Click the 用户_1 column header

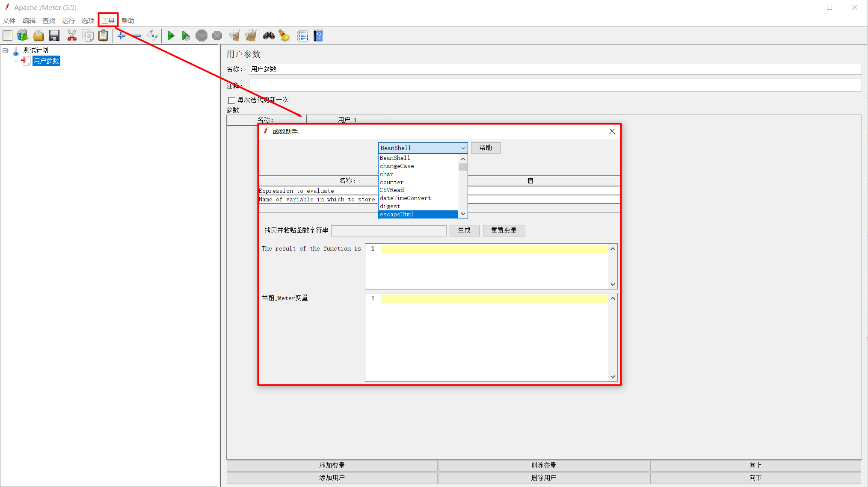347,120
